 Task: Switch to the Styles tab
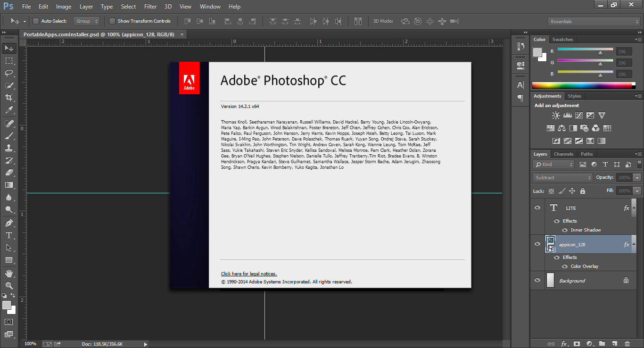pos(574,96)
